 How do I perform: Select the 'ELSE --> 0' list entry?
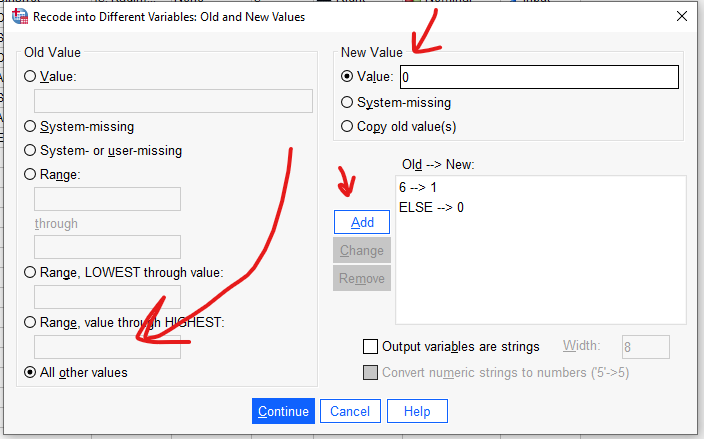tap(431, 207)
